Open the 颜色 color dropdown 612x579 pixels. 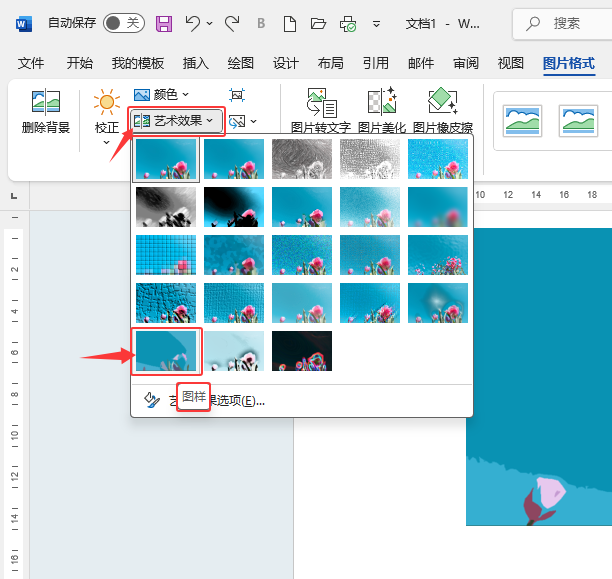161,94
